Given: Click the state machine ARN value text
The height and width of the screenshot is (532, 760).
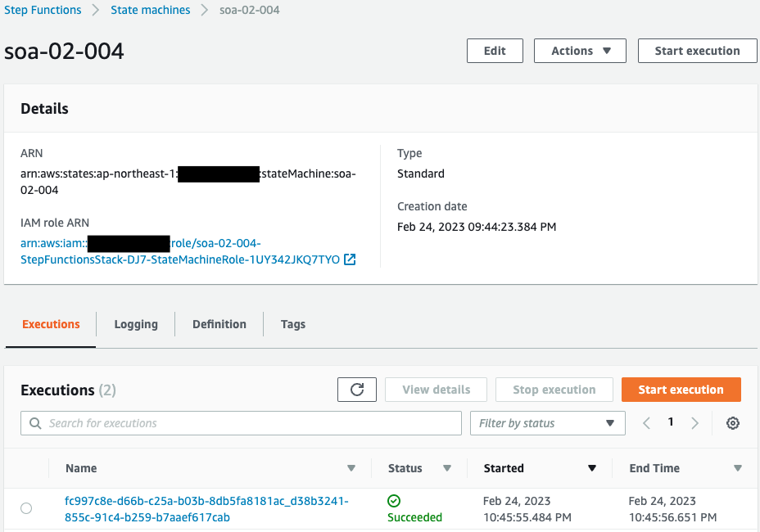Looking at the screenshot, I should 188,182.
